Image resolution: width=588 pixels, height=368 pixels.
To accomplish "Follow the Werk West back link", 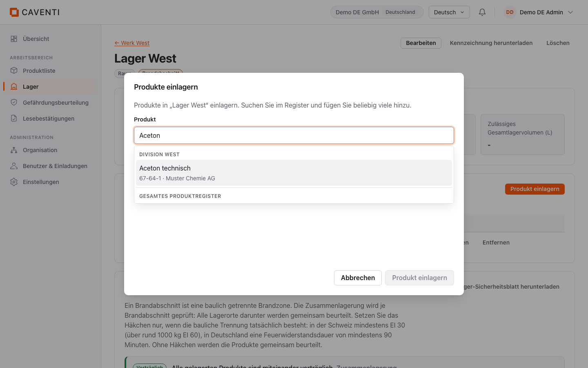I will tap(132, 43).
